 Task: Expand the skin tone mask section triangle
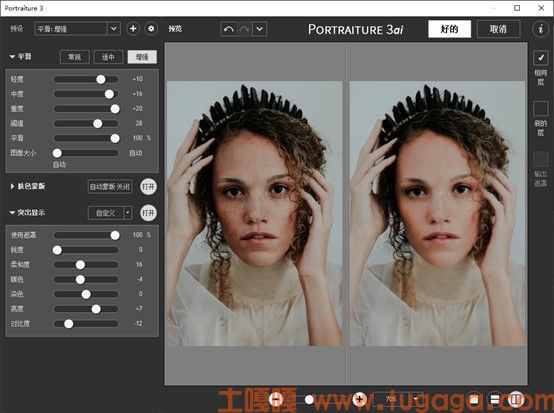pos(12,186)
